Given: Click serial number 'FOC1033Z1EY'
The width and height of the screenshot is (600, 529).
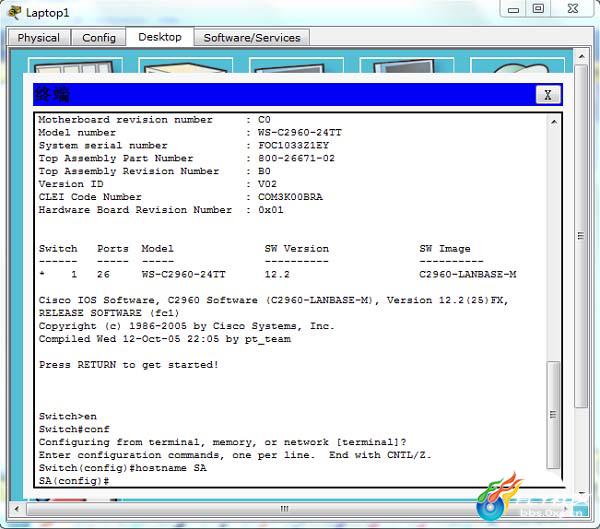Looking at the screenshot, I should pyautogui.click(x=293, y=145).
